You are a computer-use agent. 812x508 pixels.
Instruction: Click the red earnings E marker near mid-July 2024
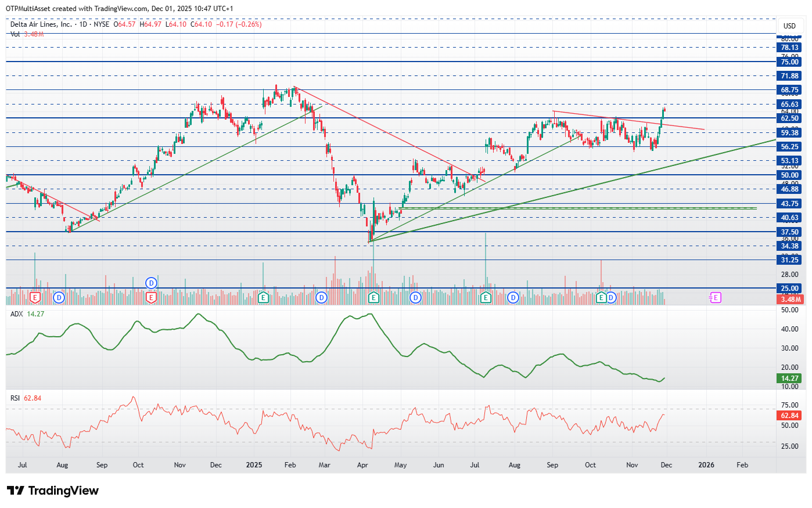pos(35,298)
